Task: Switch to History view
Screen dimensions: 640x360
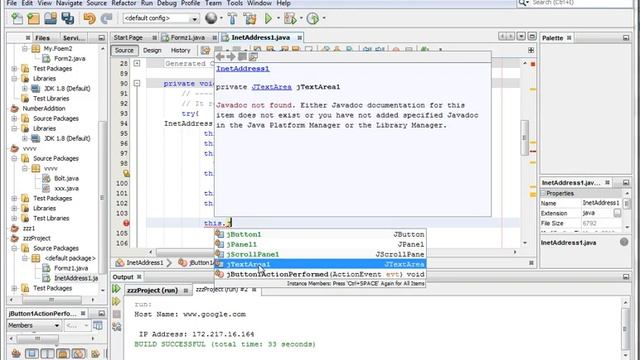Action: pyautogui.click(x=180, y=50)
